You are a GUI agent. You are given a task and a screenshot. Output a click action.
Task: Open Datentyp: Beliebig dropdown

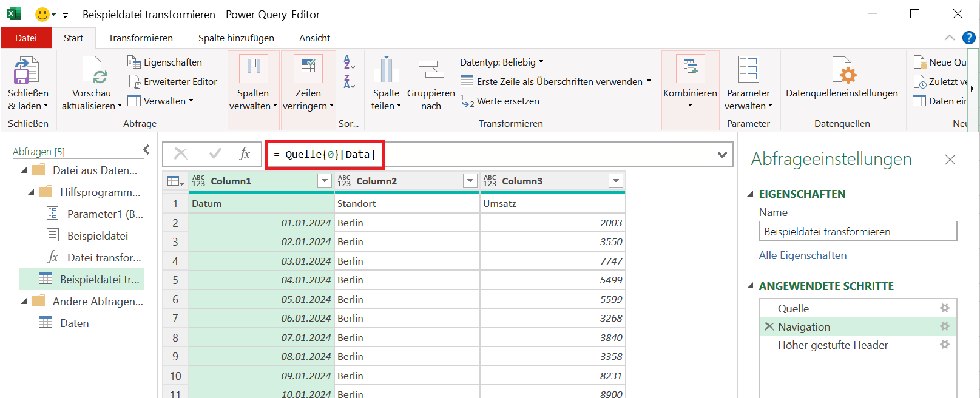pyautogui.click(x=502, y=62)
